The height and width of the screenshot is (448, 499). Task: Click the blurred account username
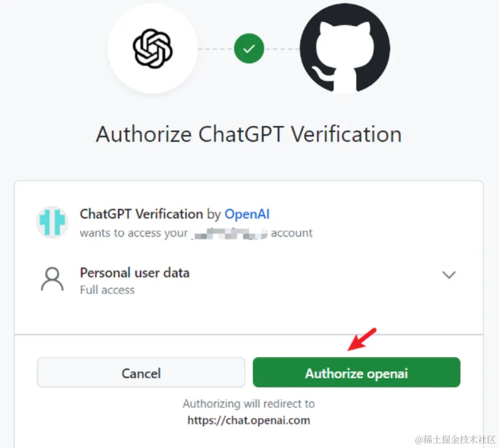click(x=229, y=234)
